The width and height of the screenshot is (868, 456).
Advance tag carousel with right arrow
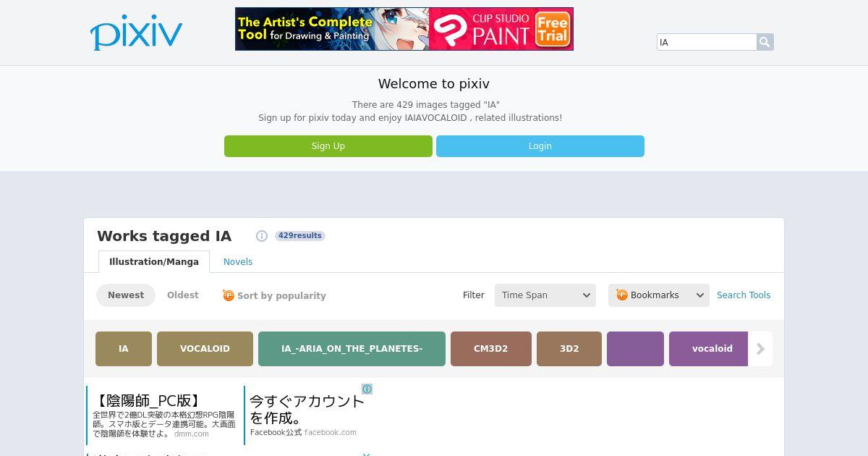(x=760, y=349)
